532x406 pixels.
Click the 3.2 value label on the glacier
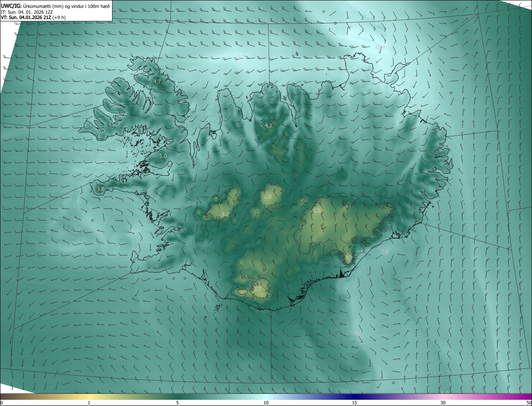coord(225,215)
